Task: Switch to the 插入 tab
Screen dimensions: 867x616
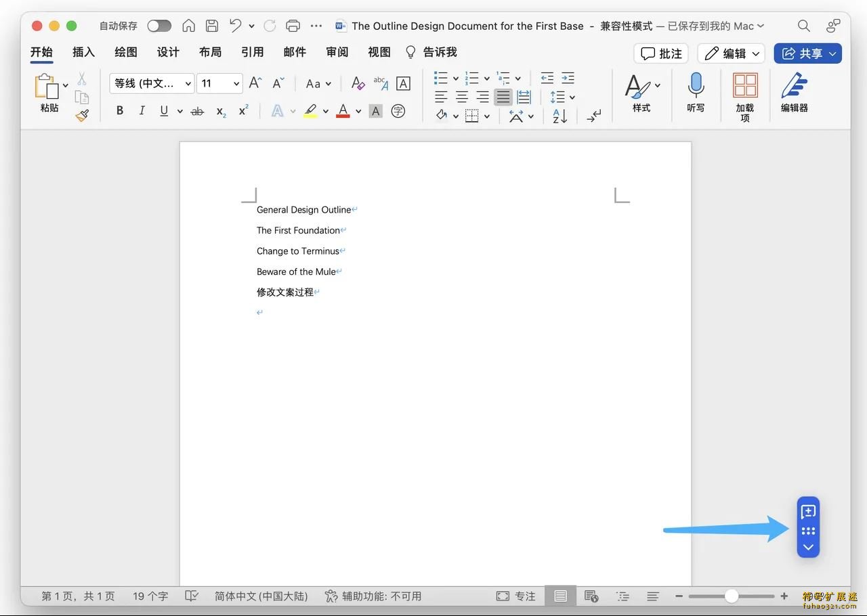Action: click(84, 52)
